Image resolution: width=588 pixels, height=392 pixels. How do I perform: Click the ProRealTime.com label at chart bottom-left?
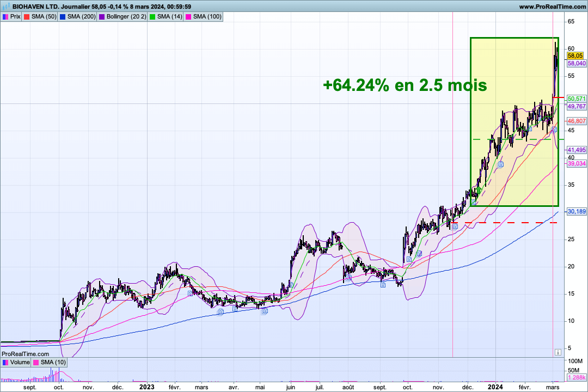click(x=25, y=354)
